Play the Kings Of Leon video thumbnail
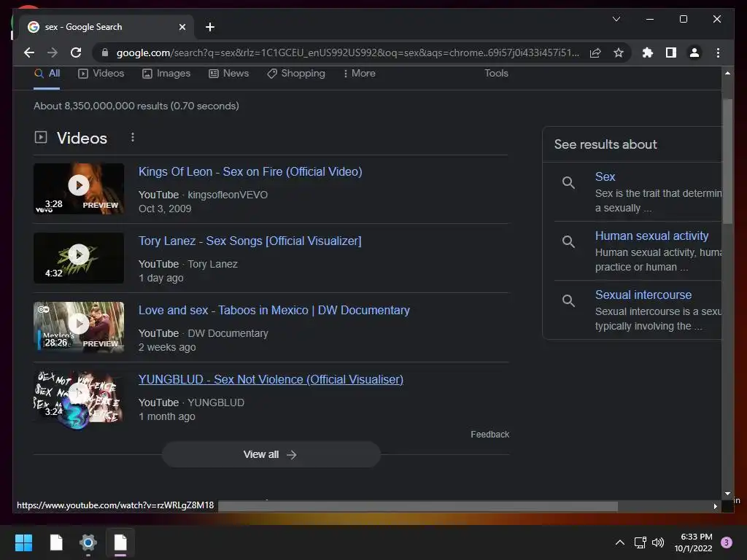 coord(79,189)
